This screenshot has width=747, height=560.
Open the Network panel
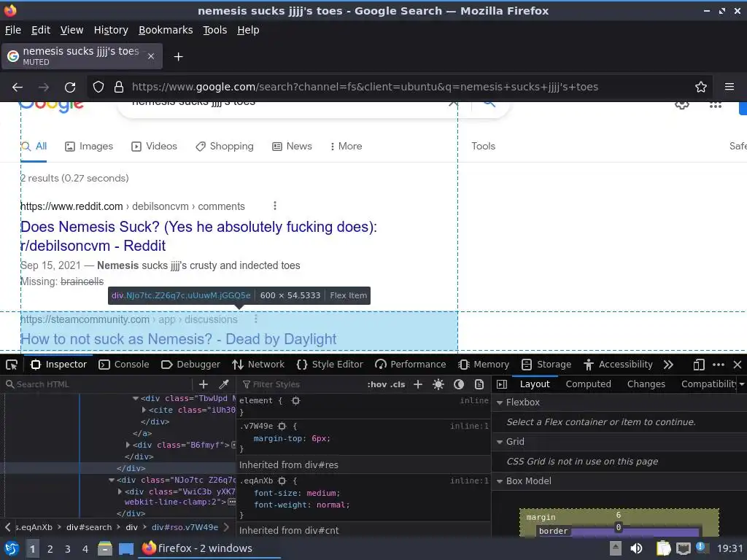(x=258, y=365)
